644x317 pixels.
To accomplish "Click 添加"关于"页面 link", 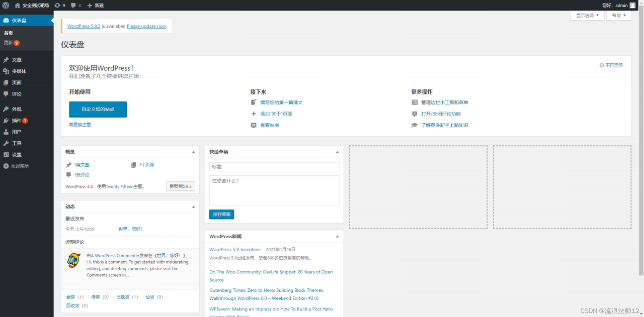I will tap(276, 114).
